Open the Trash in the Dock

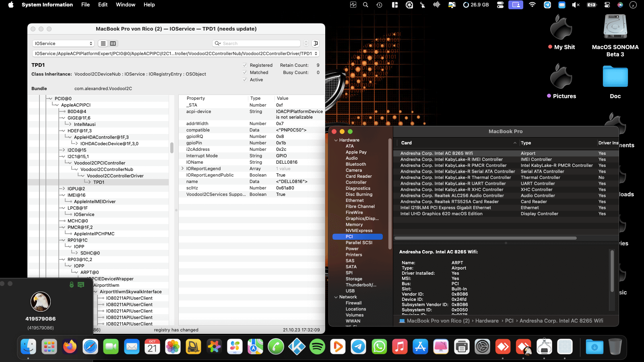[x=615, y=347]
